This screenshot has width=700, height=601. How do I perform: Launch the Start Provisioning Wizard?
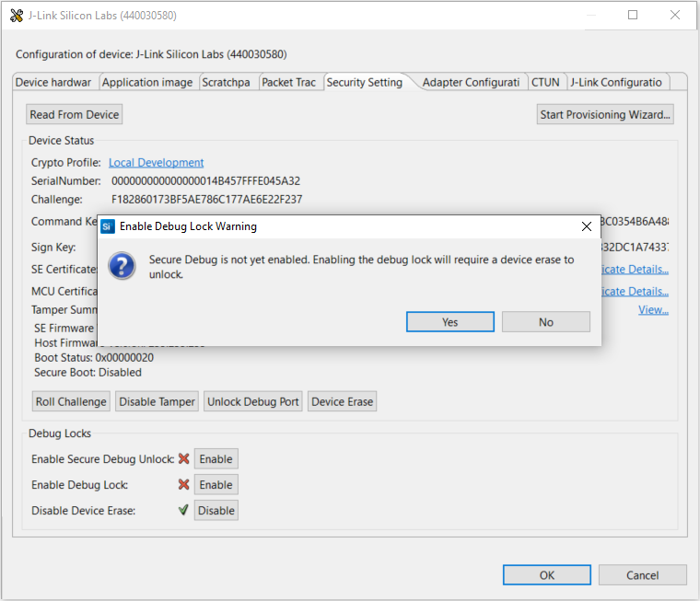tap(605, 114)
